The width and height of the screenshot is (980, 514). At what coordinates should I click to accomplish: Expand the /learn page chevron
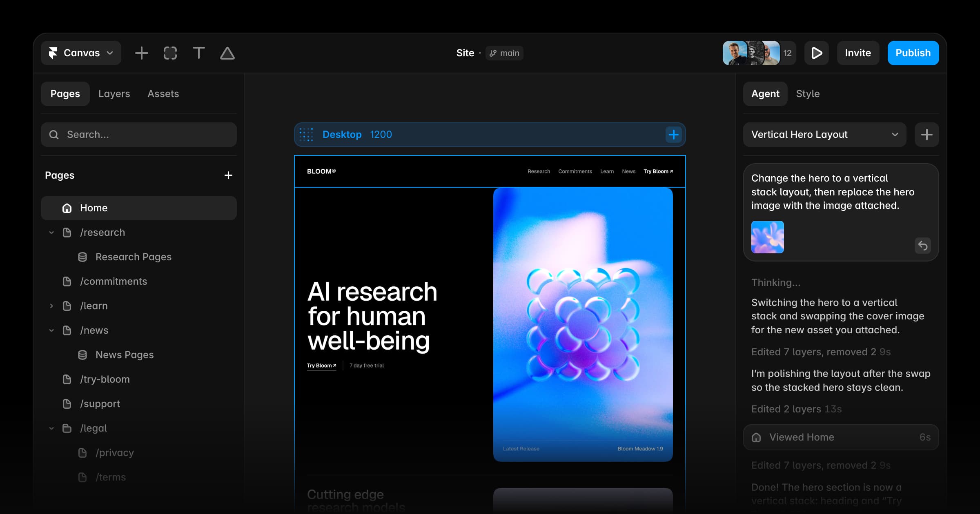[51, 306]
